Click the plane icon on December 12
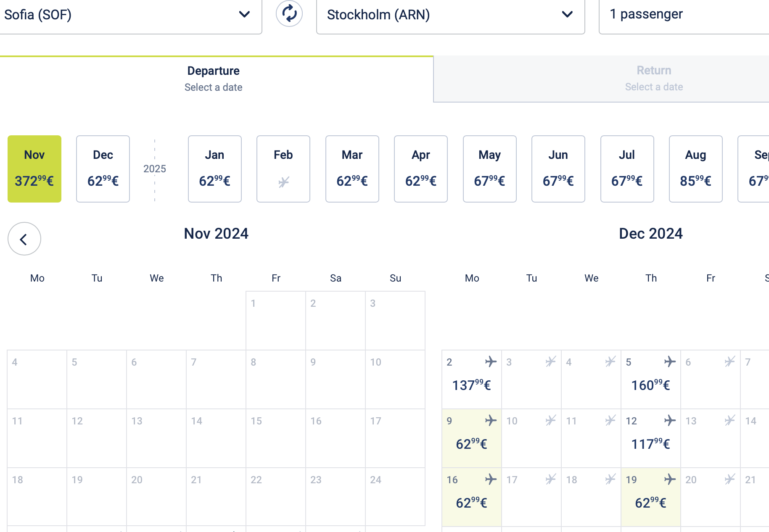 669,420
